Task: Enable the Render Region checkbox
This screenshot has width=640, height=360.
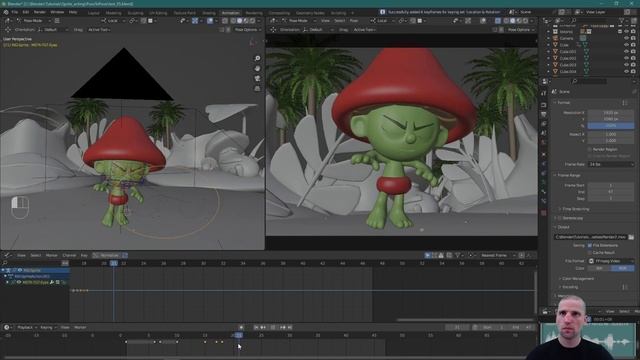Action: click(x=589, y=149)
